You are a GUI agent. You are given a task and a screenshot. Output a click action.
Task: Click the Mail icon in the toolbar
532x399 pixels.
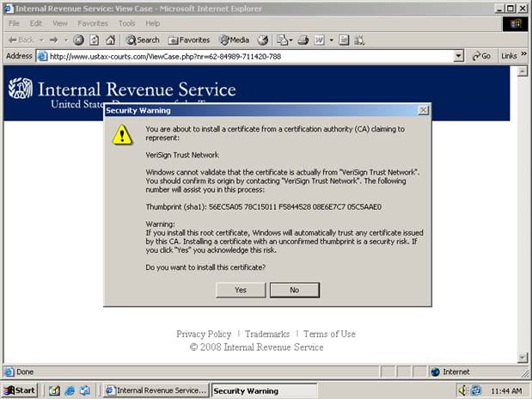282,40
